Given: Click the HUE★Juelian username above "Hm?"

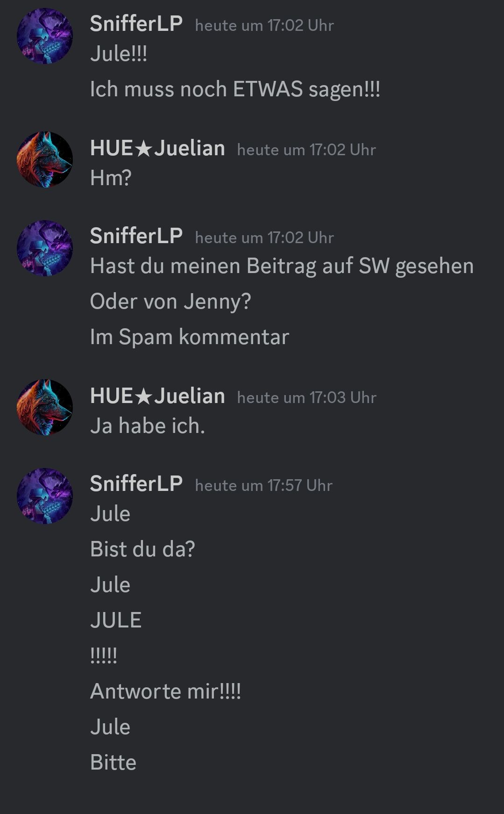Looking at the screenshot, I should pos(157,148).
